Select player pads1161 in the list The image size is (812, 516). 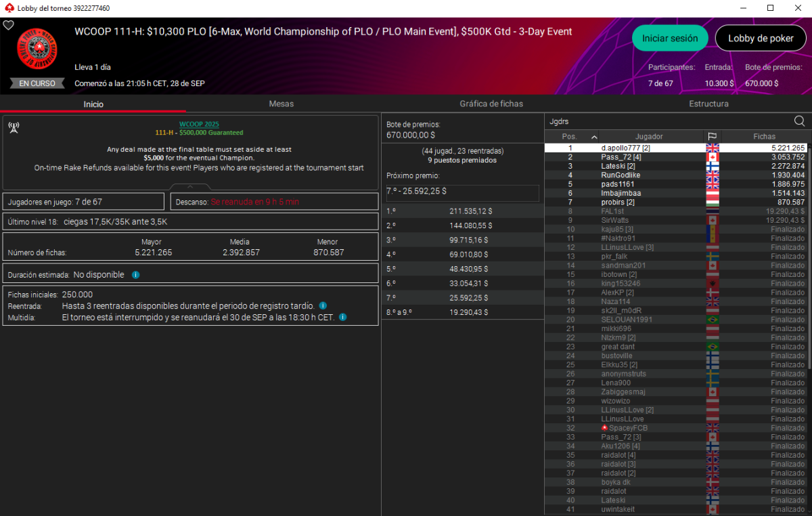coord(676,184)
